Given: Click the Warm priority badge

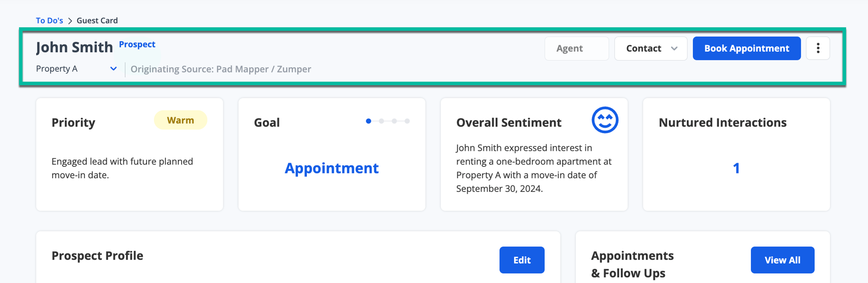Looking at the screenshot, I should tap(180, 120).
